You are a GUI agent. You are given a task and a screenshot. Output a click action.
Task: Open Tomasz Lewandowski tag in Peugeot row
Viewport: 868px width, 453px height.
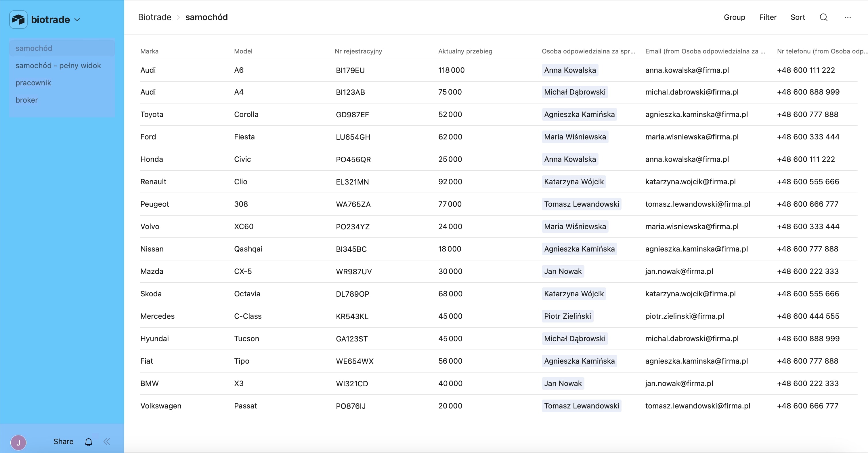pyautogui.click(x=581, y=204)
